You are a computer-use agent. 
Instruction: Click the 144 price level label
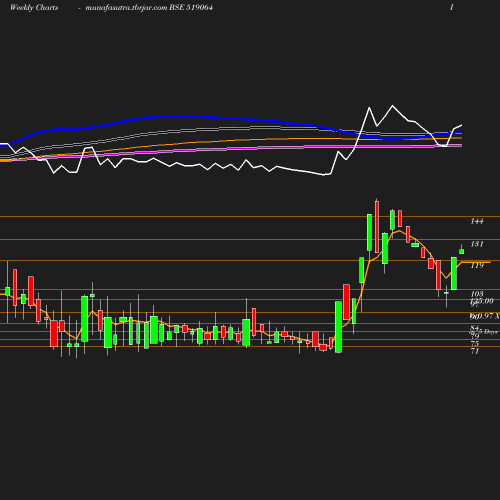click(477, 221)
